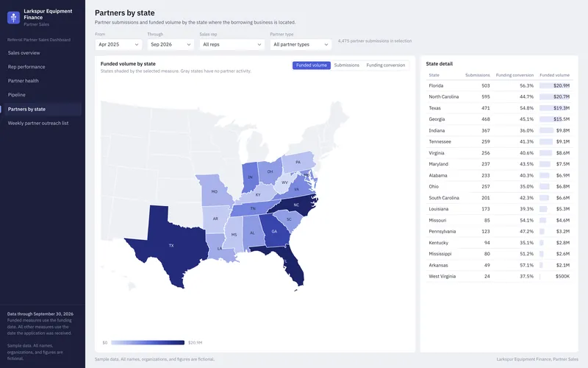Expand the Through dropdown Sep 2026

(x=171, y=44)
